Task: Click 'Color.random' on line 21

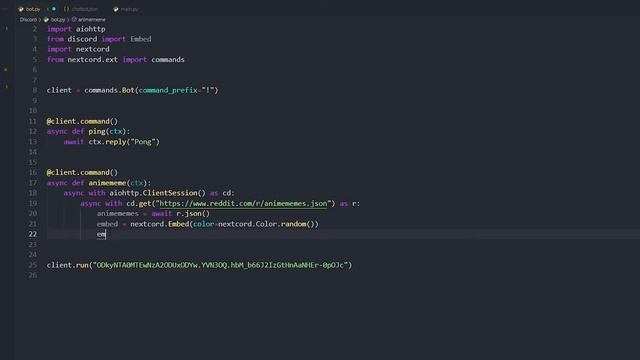Action: coord(281,224)
